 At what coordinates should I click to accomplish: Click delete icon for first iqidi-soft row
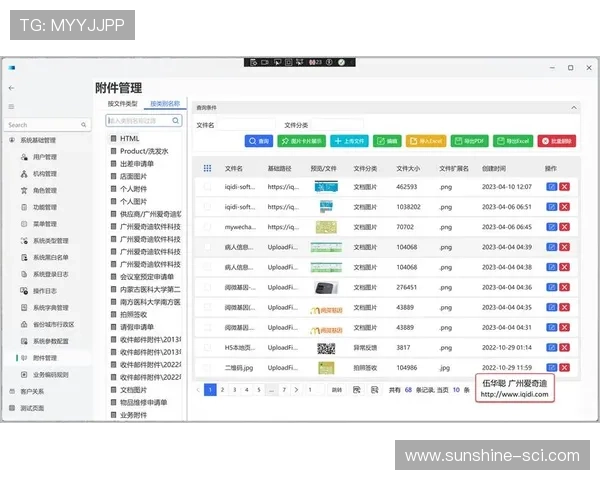[x=564, y=187]
